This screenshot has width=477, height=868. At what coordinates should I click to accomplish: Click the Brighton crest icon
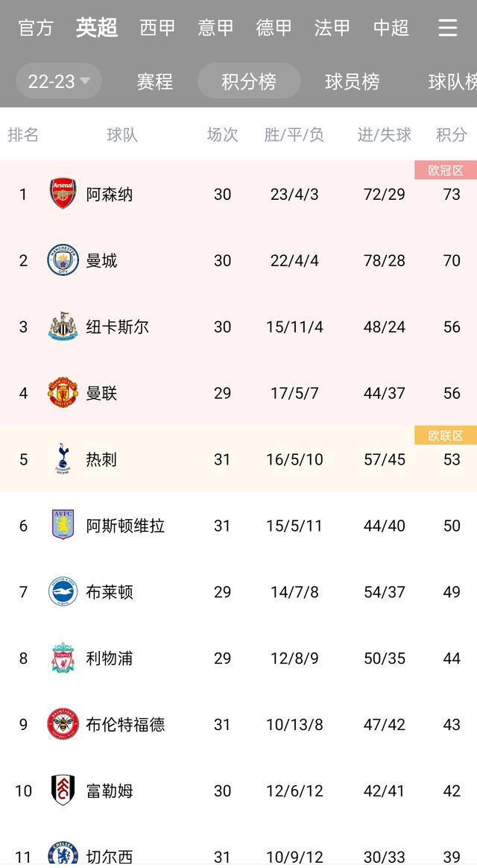tap(63, 592)
